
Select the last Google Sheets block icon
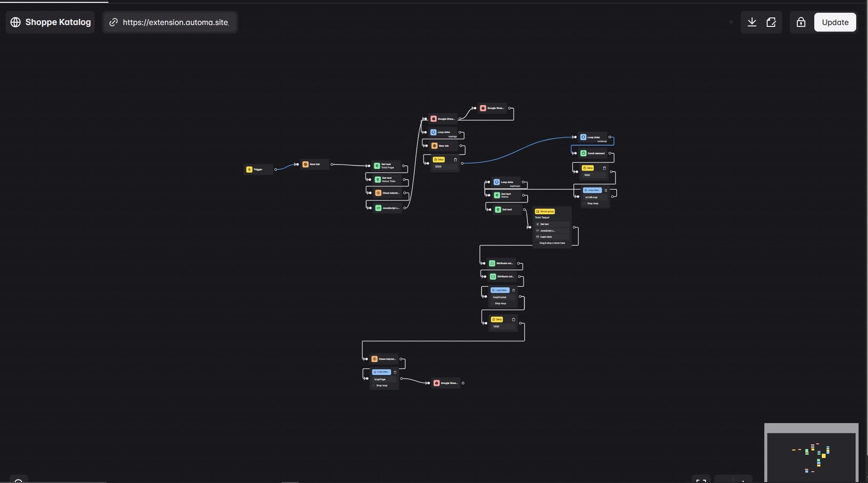pos(436,383)
